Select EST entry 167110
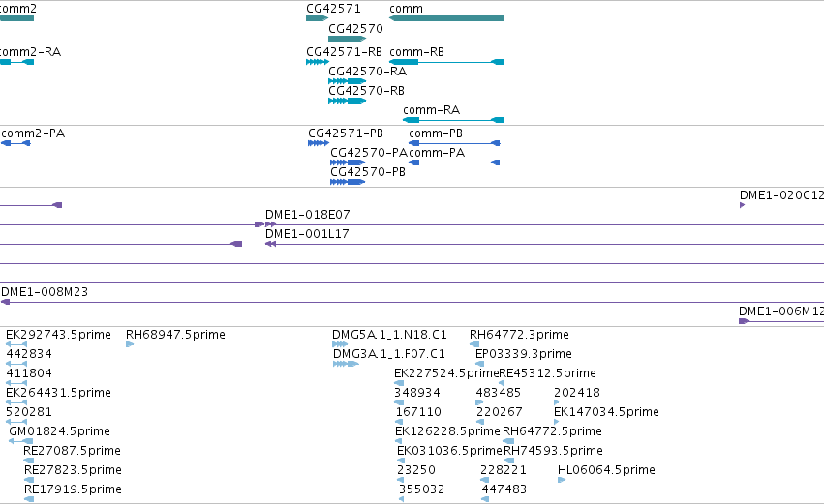 pyautogui.click(x=418, y=412)
